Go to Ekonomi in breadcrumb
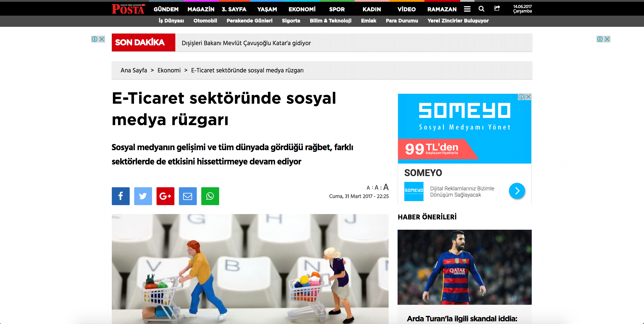 tap(169, 70)
